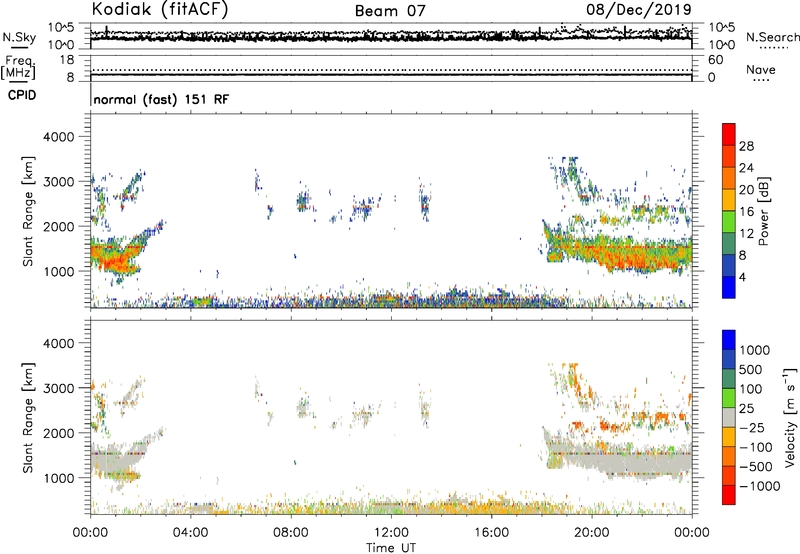800x554 pixels.
Task: Click the "-500" velocity colorbar label
Action: pyautogui.click(x=756, y=467)
